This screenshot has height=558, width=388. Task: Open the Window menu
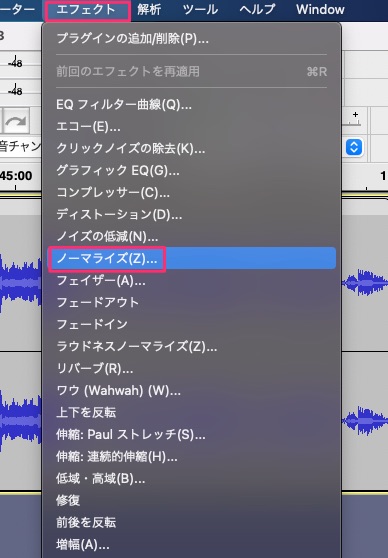point(320,10)
